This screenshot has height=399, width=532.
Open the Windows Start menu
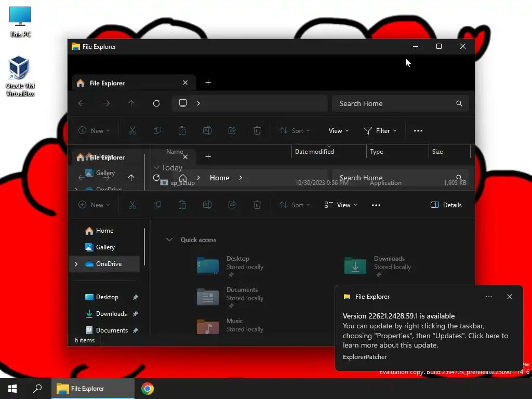(12, 389)
